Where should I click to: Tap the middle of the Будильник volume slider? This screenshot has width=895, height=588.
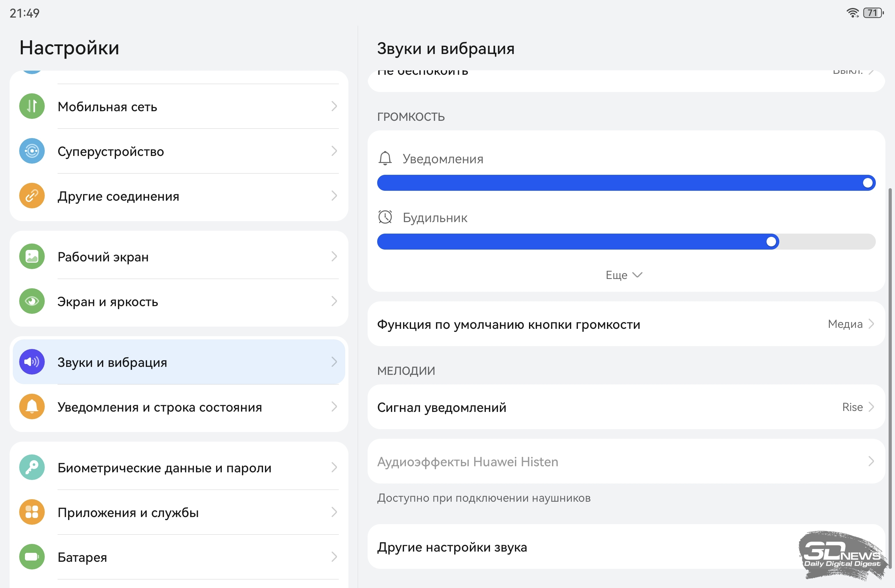point(626,242)
